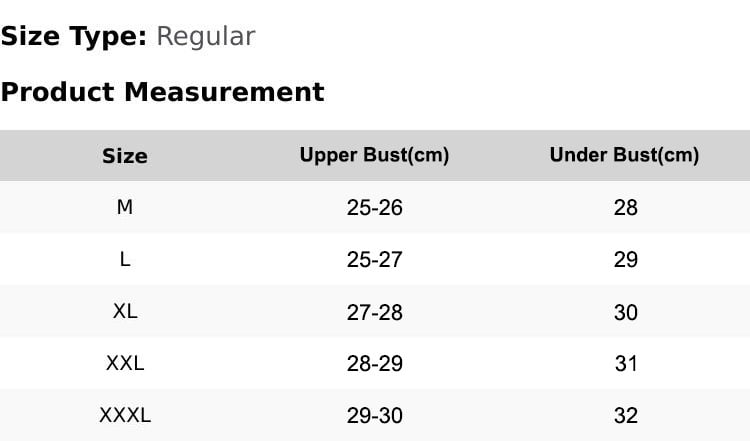The image size is (750, 441).
Task: Click the 29-30 upper bust value
Action: 375,415
